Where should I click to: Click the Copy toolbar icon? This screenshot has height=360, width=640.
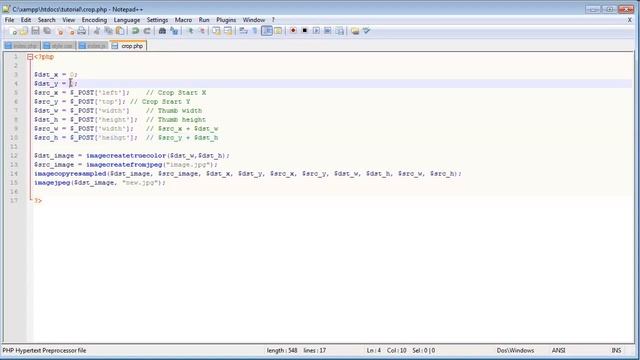[109, 31]
